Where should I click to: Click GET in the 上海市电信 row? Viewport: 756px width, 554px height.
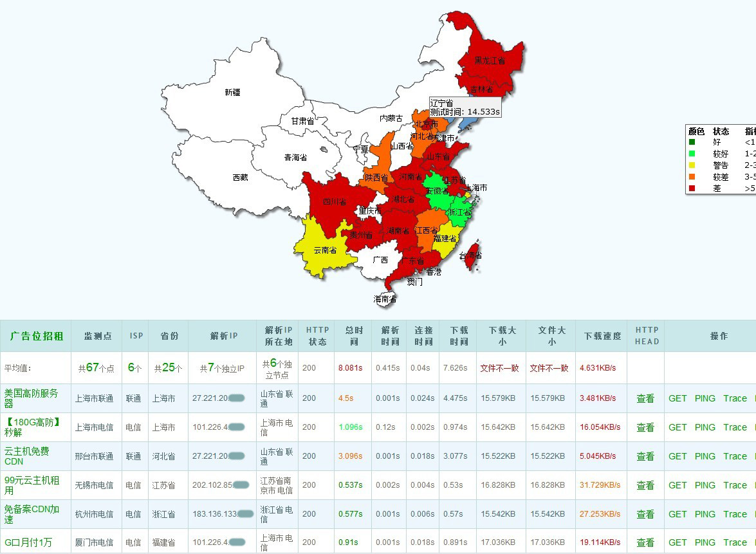click(678, 427)
